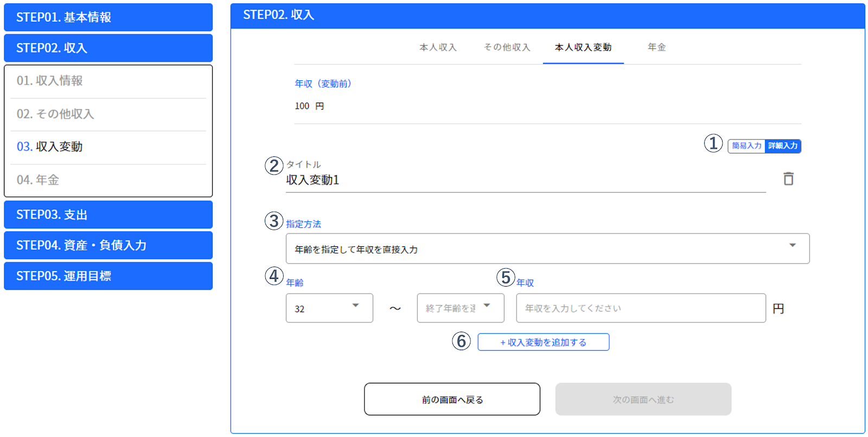Focus the 年収 input field
The height and width of the screenshot is (437, 868).
click(x=641, y=308)
